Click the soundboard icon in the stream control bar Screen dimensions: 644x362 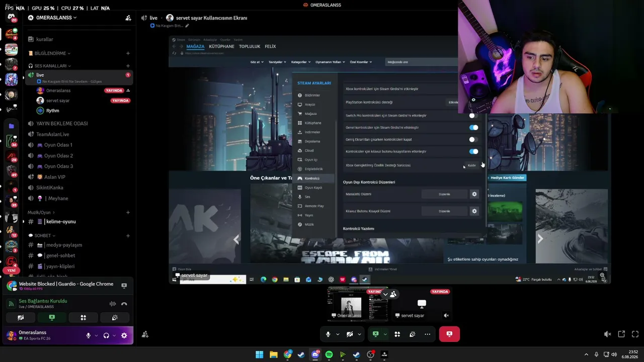click(412, 334)
